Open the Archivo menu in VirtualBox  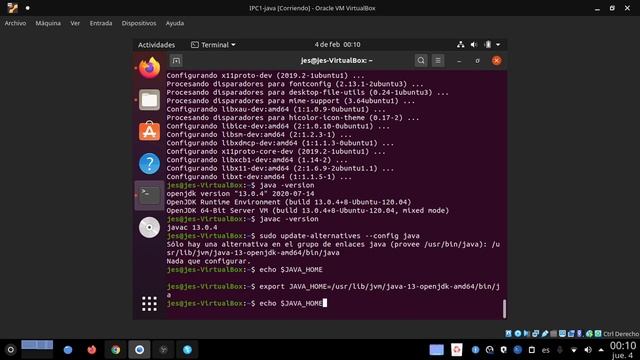16,23
